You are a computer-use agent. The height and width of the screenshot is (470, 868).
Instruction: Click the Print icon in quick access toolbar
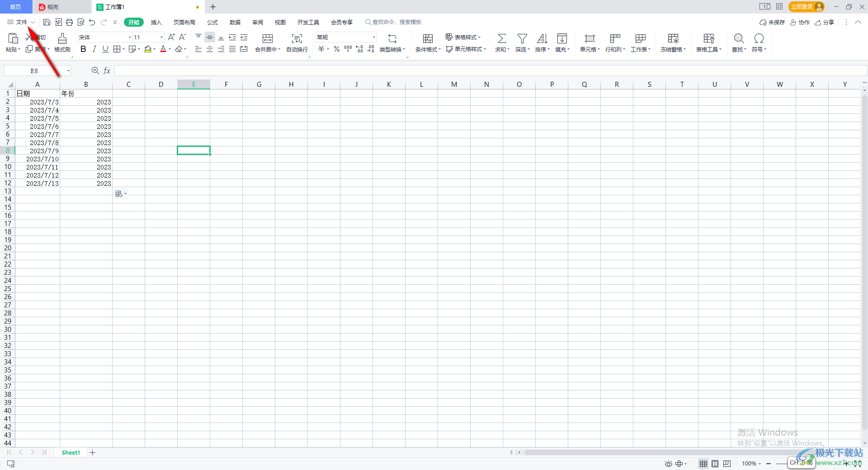(x=69, y=22)
